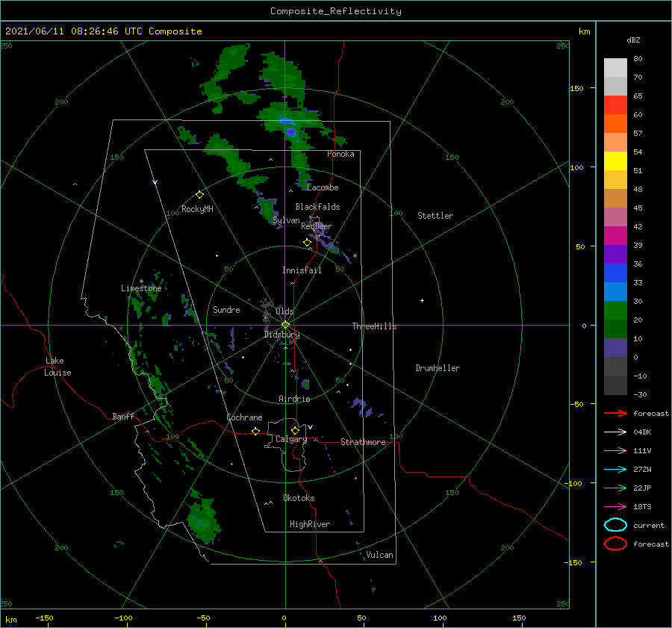The height and width of the screenshot is (628, 672).
Task: Click the Stettler label
Action: (435, 216)
